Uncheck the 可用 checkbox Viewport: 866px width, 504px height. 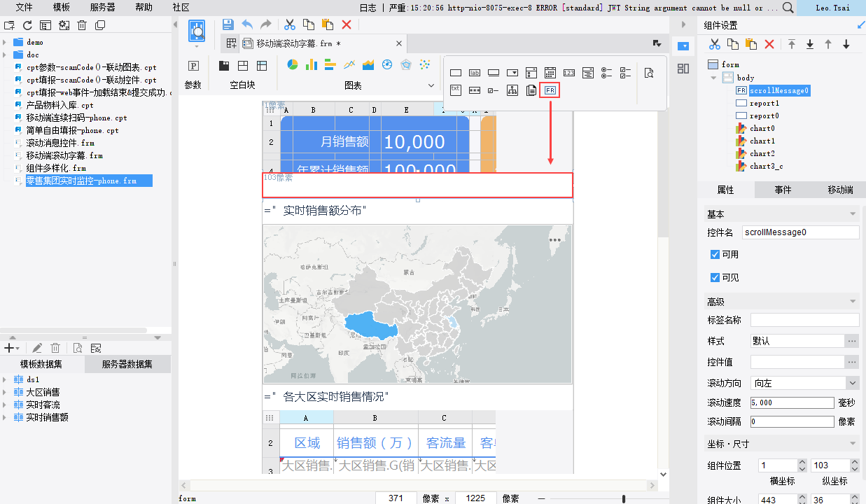pyautogui.click(x=715, y=254)
